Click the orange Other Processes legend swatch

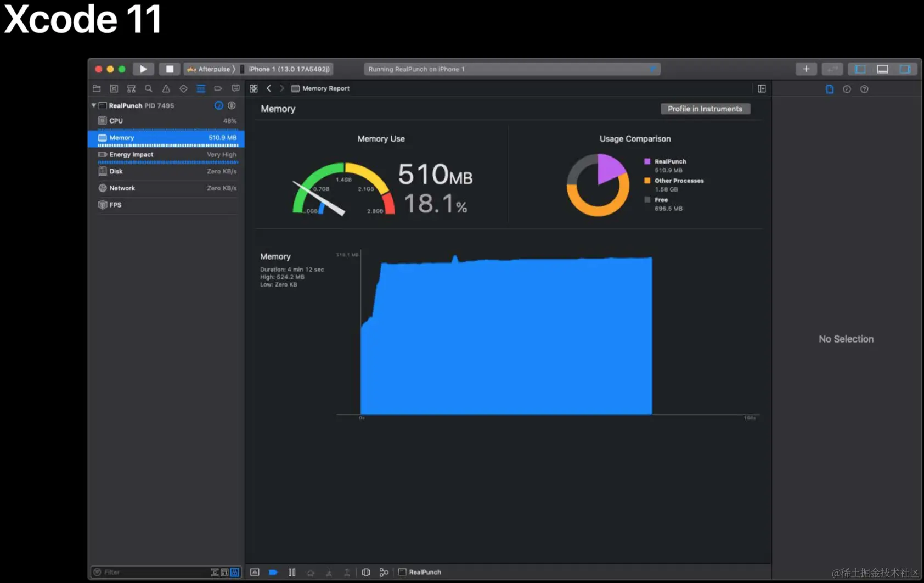pos(647,181)
